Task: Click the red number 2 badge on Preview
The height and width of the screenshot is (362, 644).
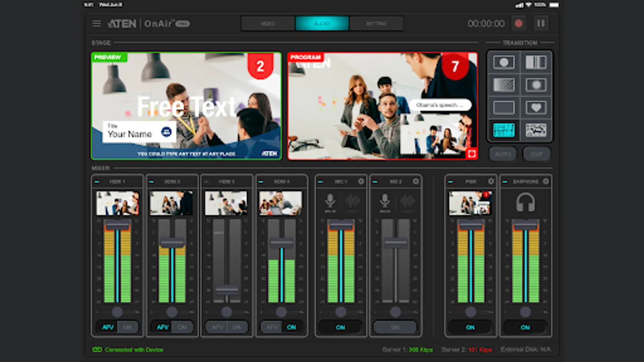Action: click(260, 66)
